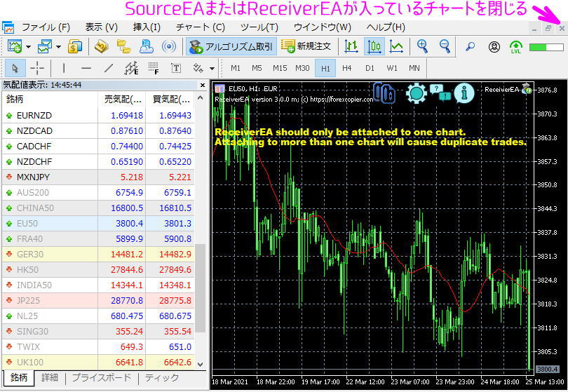Click the search magnifier icon in toolbar
Screen dimensions: 568x392
(x=471, y=46)
